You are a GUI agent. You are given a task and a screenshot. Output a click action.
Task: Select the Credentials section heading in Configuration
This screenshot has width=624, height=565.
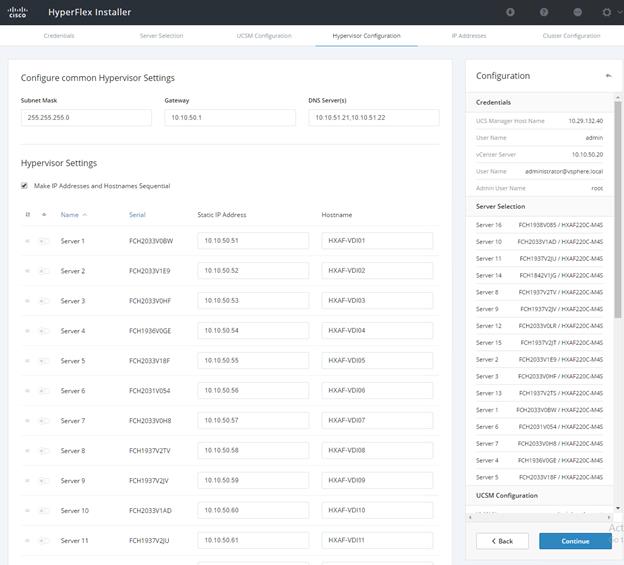click(x=493, y=102)
